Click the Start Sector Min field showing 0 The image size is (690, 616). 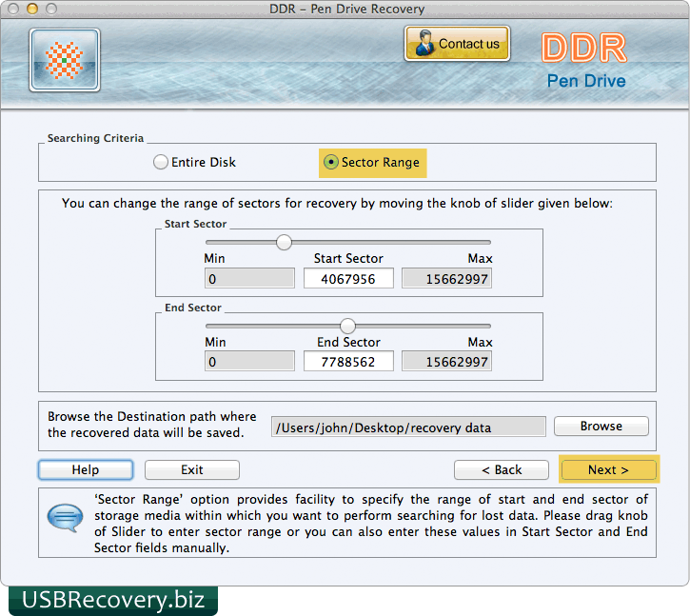(249, 279)
